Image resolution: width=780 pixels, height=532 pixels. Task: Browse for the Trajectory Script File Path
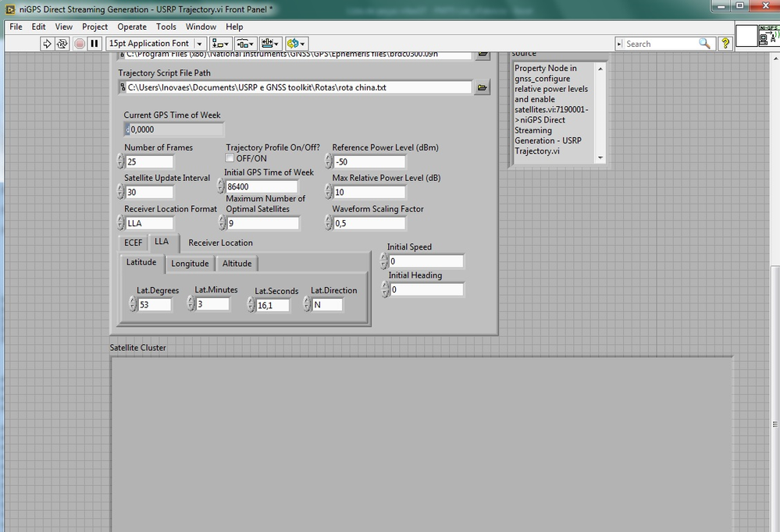click(482, 87)
